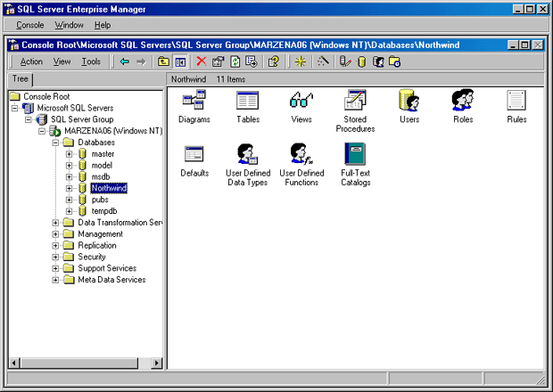553x392 pixels.
Task: Open the Help menu
Action: 103,25
